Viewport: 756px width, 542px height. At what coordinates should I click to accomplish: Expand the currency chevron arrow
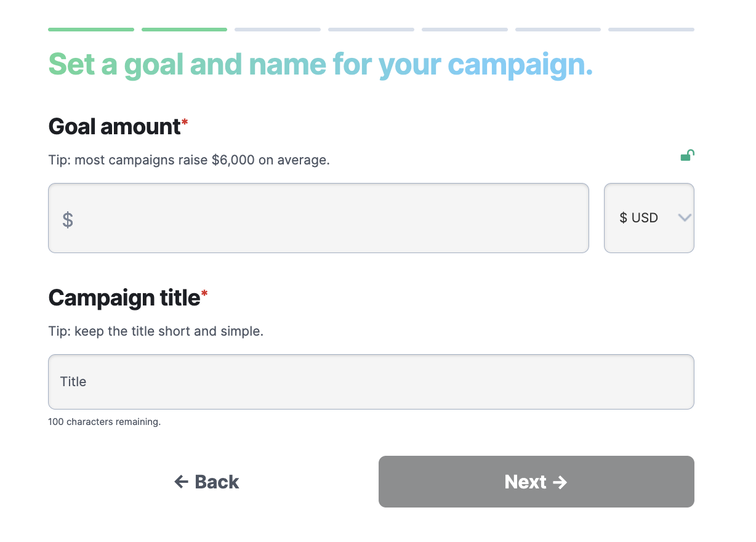(x=684, y=217)
